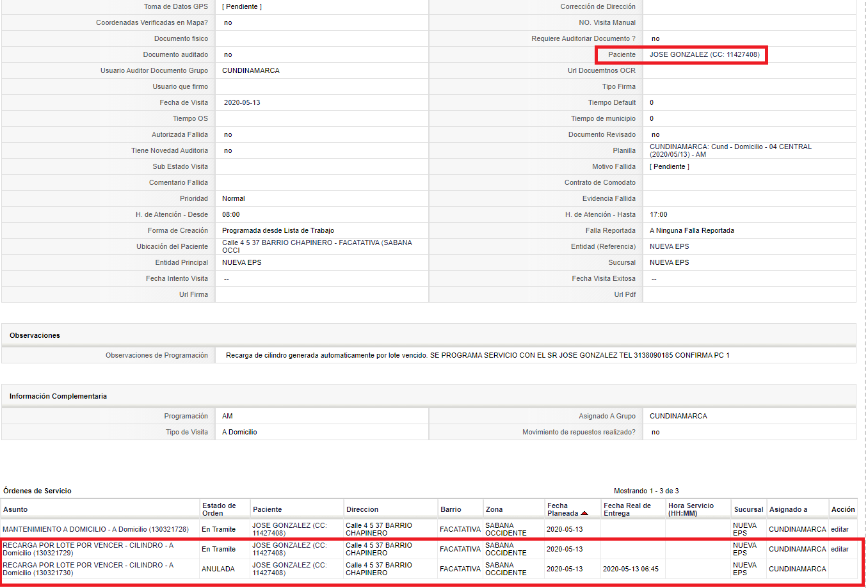Screen dimensions: 868x588
Task: Click the Planilla value Cund - Domicilio - 04 CENTRAL
Action: pyautogui.click(x=730, y=150)
